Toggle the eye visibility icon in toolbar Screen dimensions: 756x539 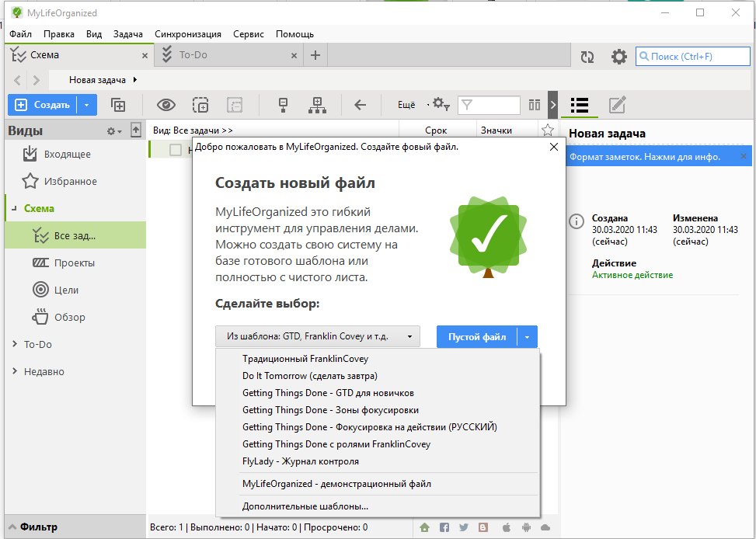point(166,105)
